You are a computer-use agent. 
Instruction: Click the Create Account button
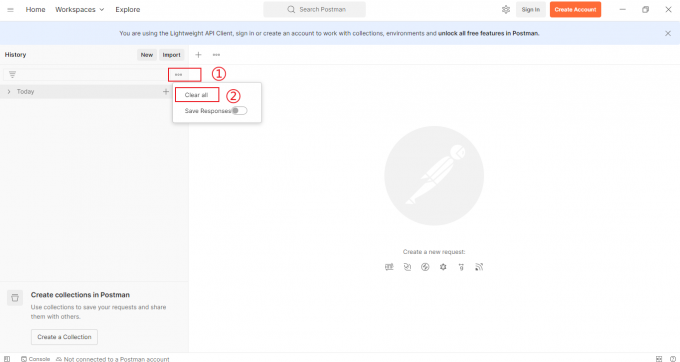(x=575, y=10)
